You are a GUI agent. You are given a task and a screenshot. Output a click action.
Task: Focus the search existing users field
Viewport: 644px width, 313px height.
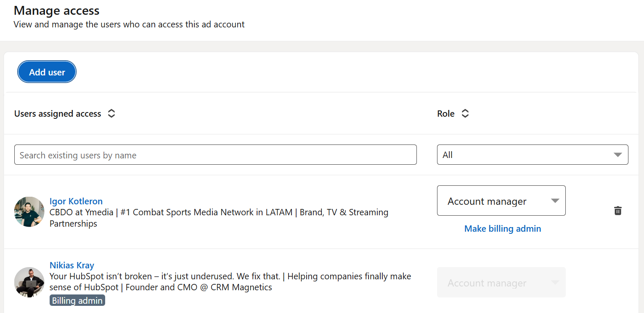click(x=215, y=155)
